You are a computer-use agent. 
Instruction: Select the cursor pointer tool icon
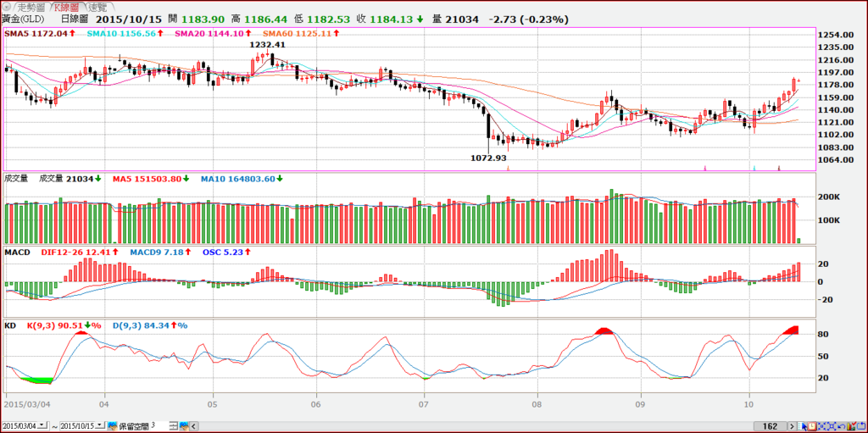[802, 426]
